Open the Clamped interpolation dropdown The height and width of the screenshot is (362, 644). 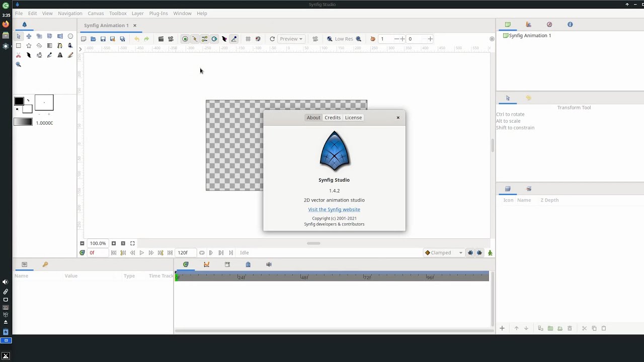point(444,253)
